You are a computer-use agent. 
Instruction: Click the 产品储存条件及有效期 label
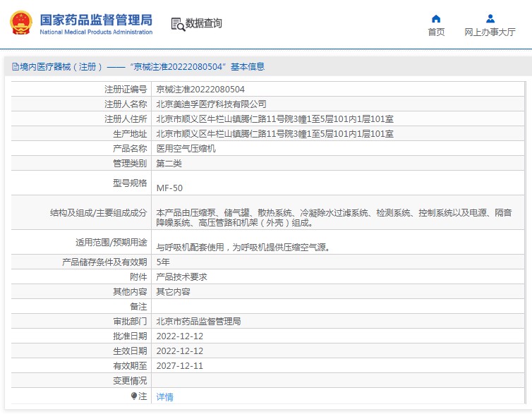[104, 262]
